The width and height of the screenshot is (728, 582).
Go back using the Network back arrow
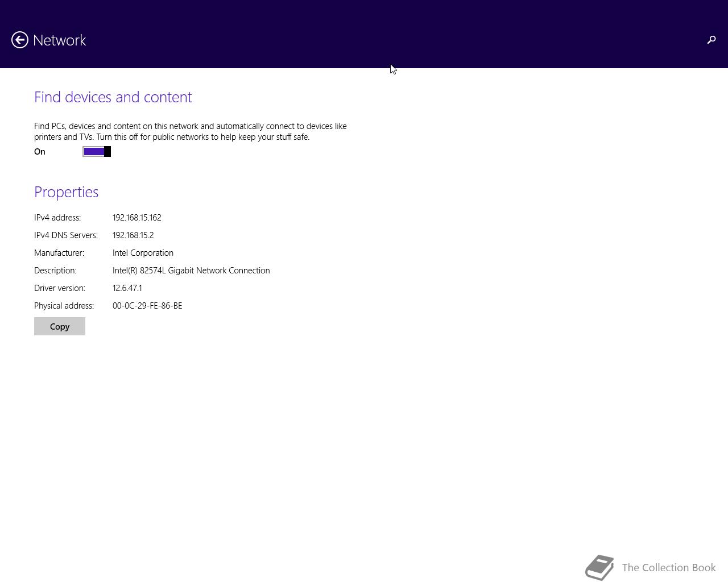[x=20, y=40]
